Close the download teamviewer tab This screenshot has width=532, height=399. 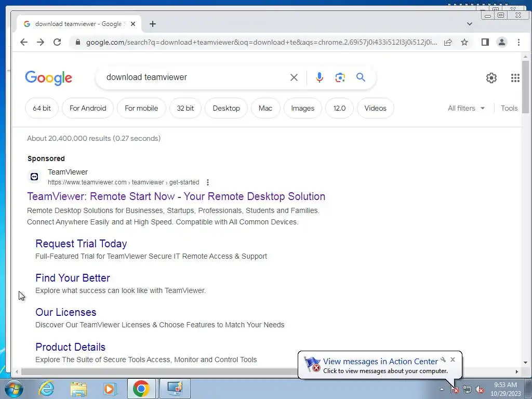(133, 24)
